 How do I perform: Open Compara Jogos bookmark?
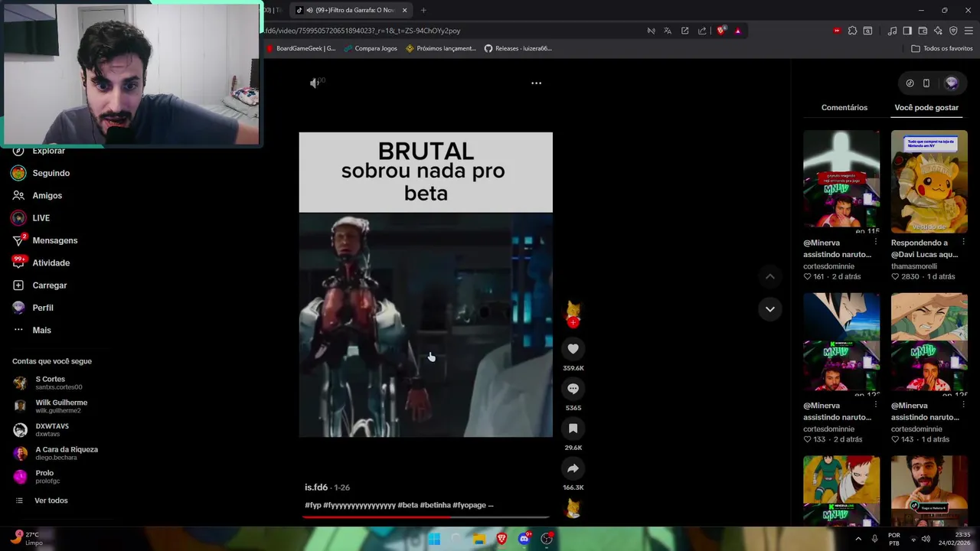371,48
